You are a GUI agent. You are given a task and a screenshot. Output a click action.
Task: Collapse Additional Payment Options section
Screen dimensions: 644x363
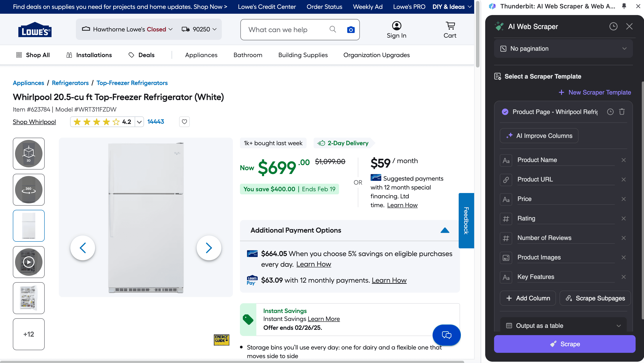click(445, 230)
